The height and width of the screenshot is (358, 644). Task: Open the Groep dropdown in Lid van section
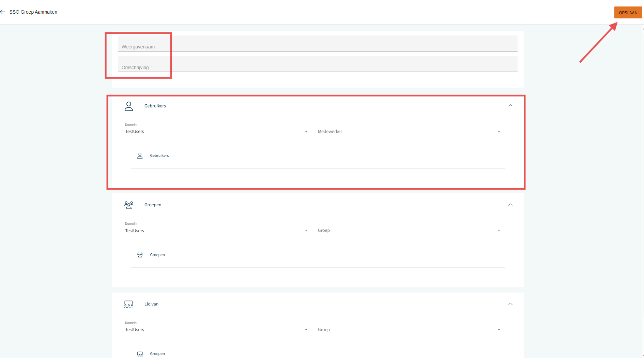(410, 330)
